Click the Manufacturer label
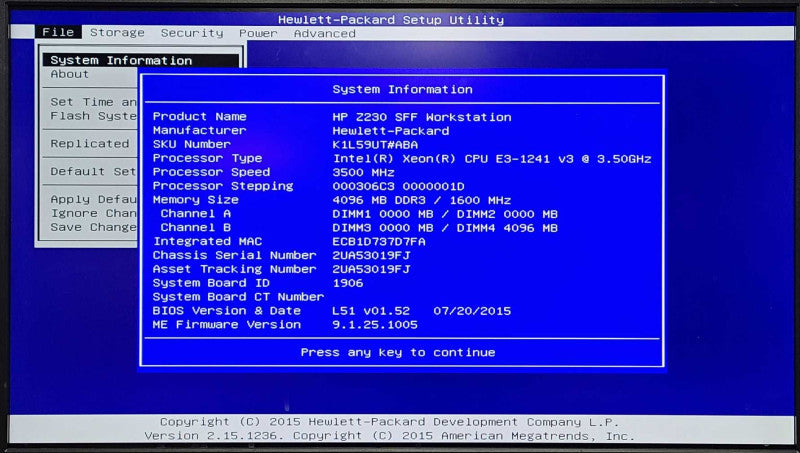Screen dimensions: 800x453 point(199,131)
